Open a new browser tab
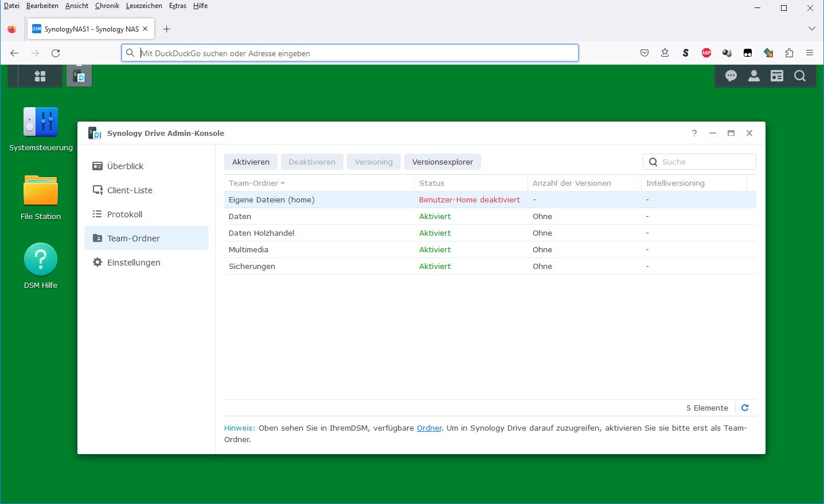The image size is (824, 504). [x=166, y=29]
